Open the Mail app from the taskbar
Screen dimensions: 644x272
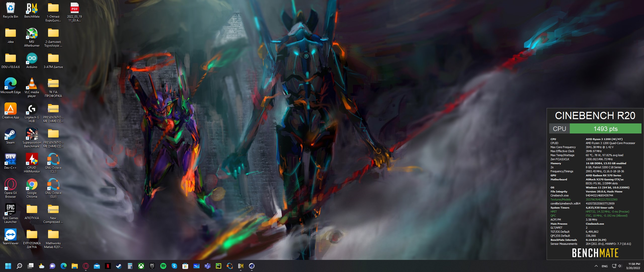(x=97, y=266)
